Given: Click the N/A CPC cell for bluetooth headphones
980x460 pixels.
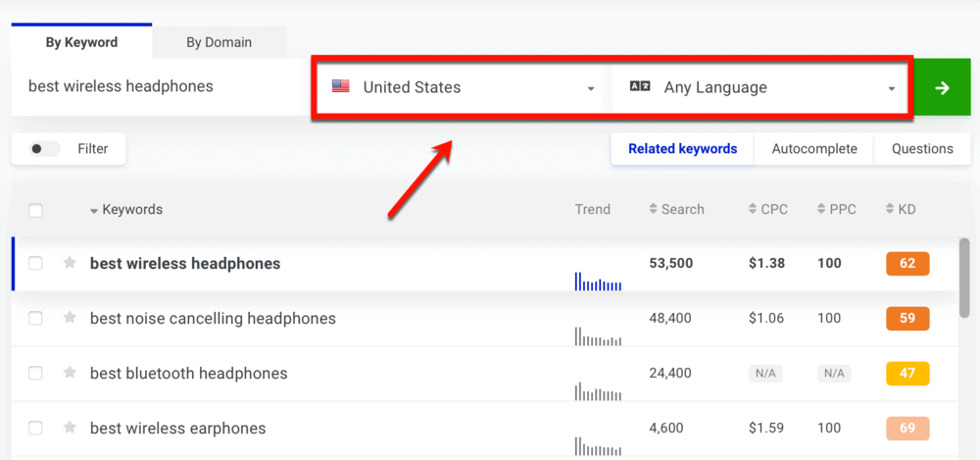Looking at the screenshot, I should (x=765, y=374).
